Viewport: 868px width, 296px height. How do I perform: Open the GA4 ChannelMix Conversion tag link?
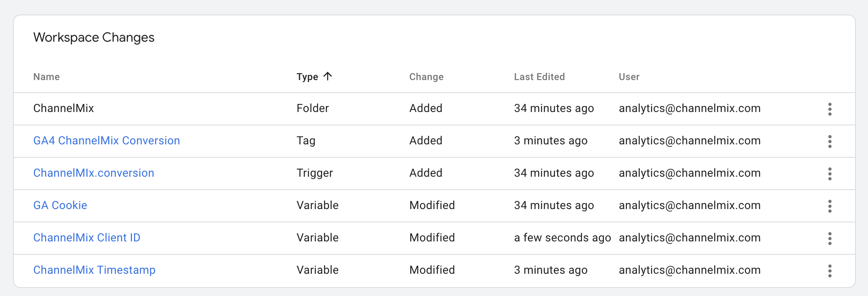[106, 141]
